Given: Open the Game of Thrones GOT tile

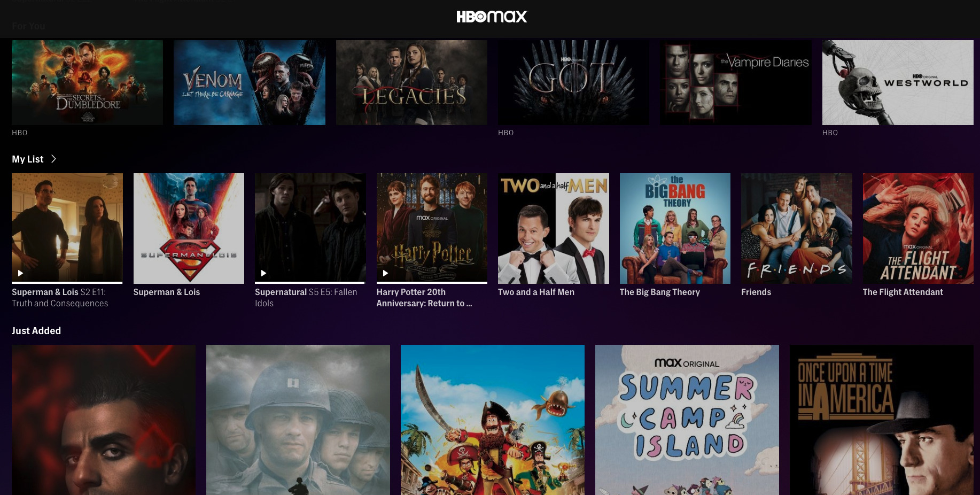Looking at the screenshot, I should (573, 82).
